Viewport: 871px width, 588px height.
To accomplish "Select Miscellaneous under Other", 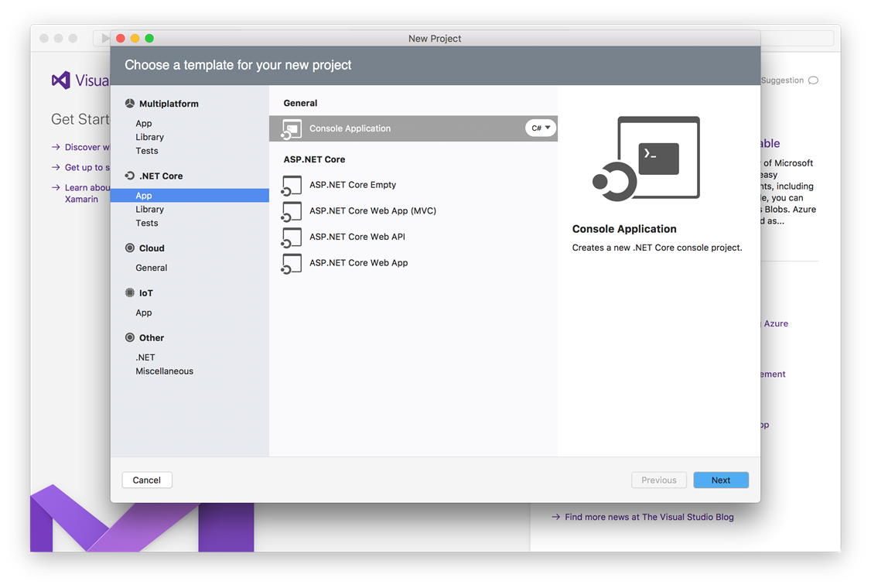I will pos(165,371).
